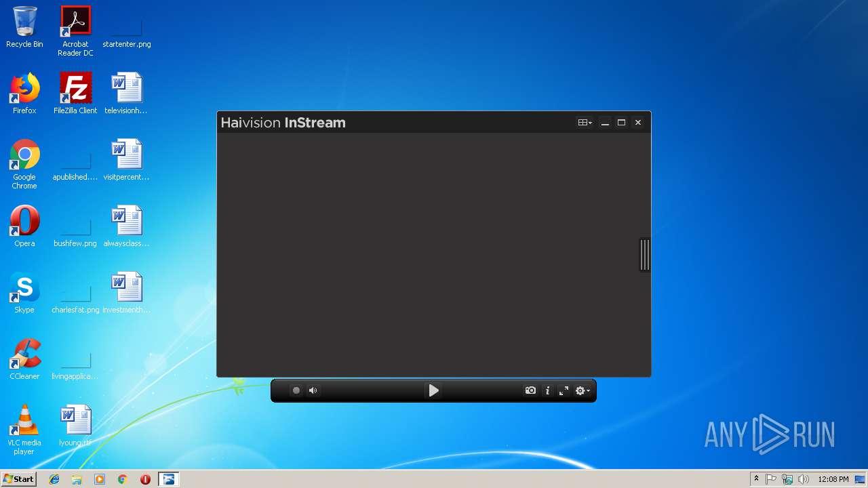Open Opera from the taskbar
This screenshot has height=488, width=868.
point(145,479)
